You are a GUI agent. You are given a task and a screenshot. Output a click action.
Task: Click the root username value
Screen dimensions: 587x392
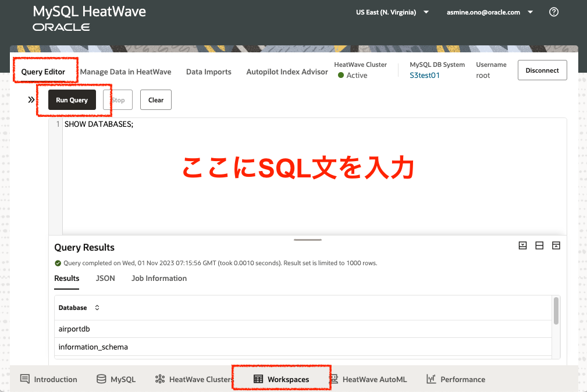[483, 75]
